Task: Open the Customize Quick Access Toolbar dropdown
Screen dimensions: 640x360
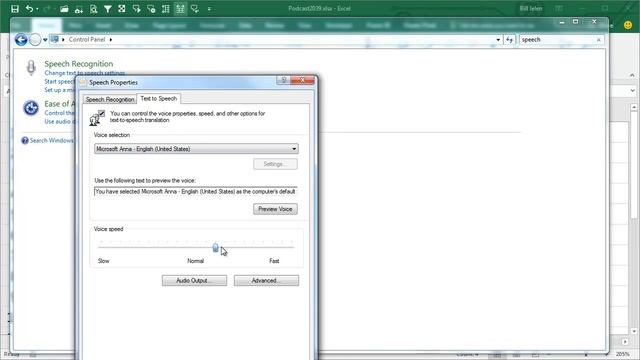Action: click(x=209, y=9)
